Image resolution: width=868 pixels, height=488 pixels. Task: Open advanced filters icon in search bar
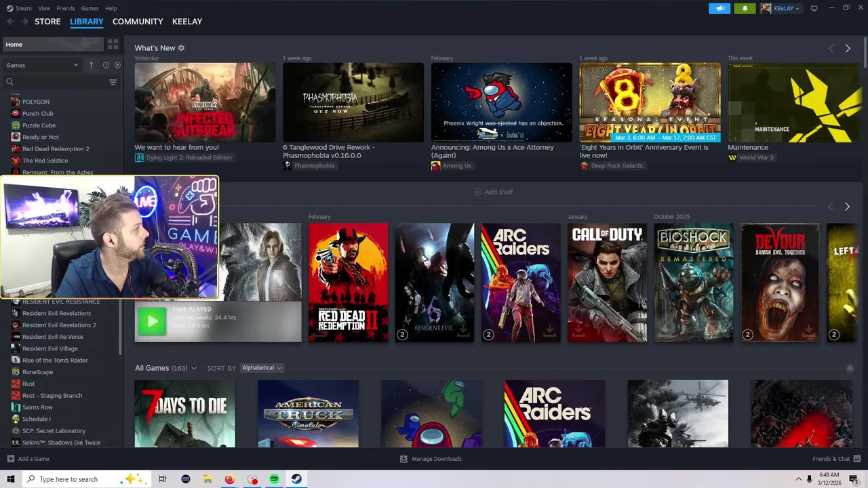(x=113, y=82)
